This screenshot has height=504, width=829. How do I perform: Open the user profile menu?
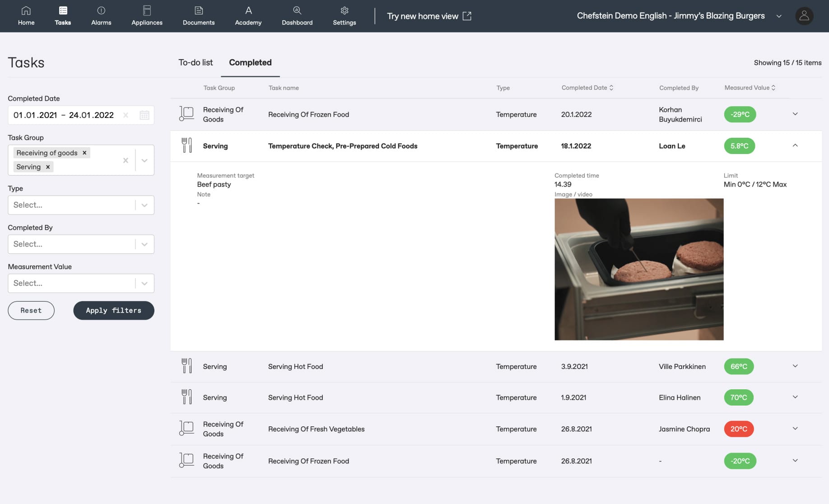pos(804,16)
